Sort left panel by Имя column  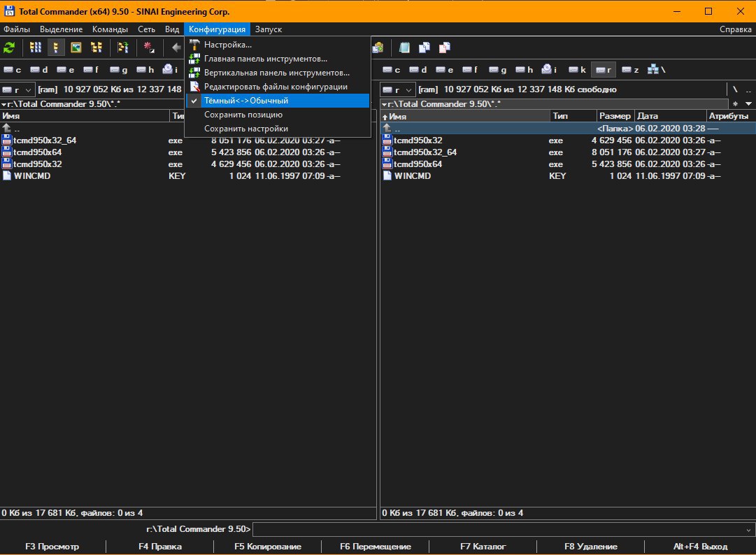click(x=85, y=116)
